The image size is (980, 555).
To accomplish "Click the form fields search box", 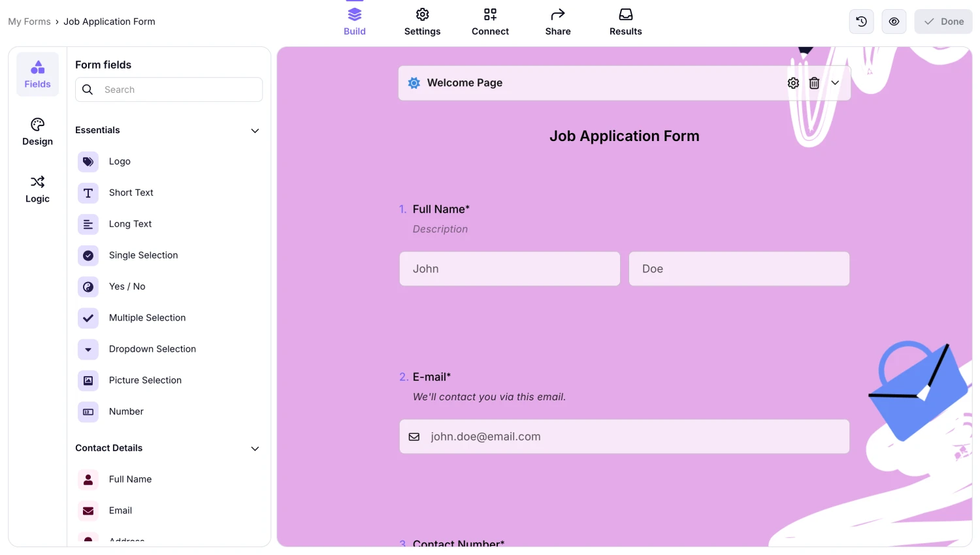I will (169, 89).
